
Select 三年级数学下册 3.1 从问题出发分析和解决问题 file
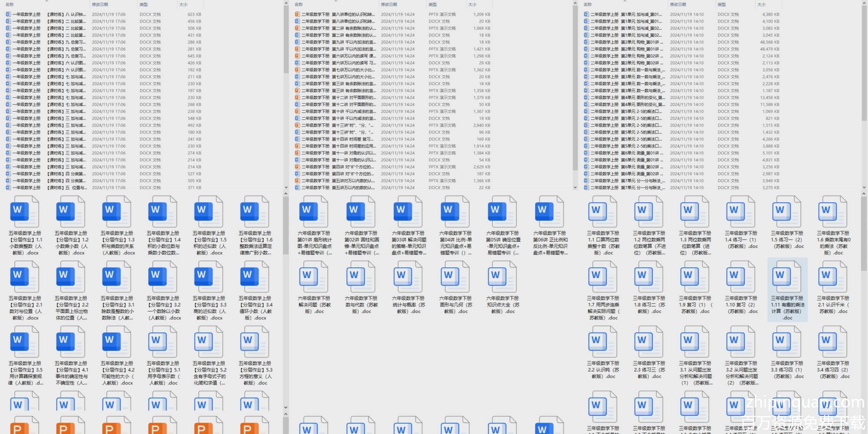(x=695, y=342)
